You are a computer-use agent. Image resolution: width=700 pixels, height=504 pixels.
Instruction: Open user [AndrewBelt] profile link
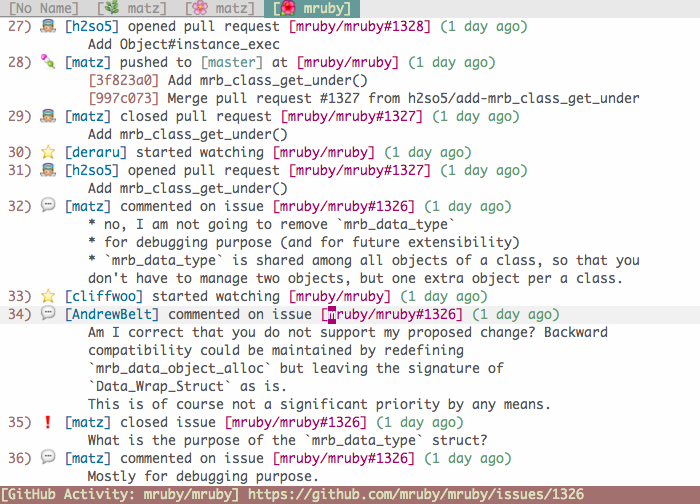112,314
